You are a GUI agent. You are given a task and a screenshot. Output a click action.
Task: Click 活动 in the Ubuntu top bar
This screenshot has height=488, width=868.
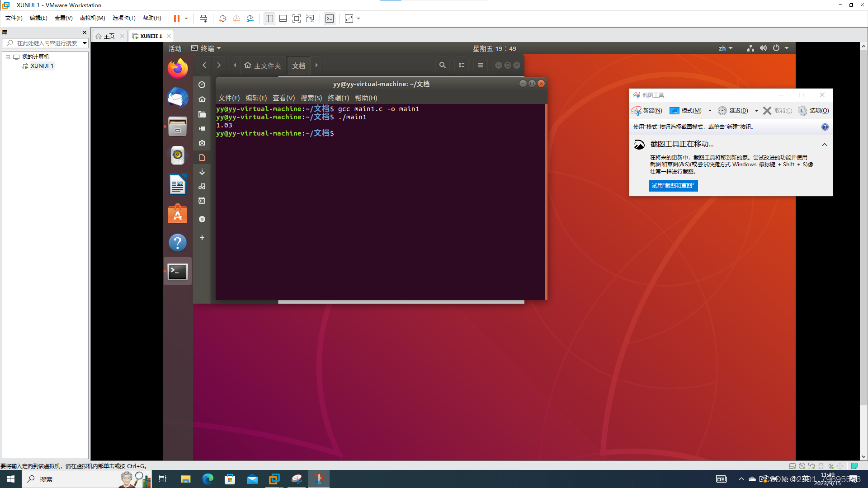click(175, 48)
